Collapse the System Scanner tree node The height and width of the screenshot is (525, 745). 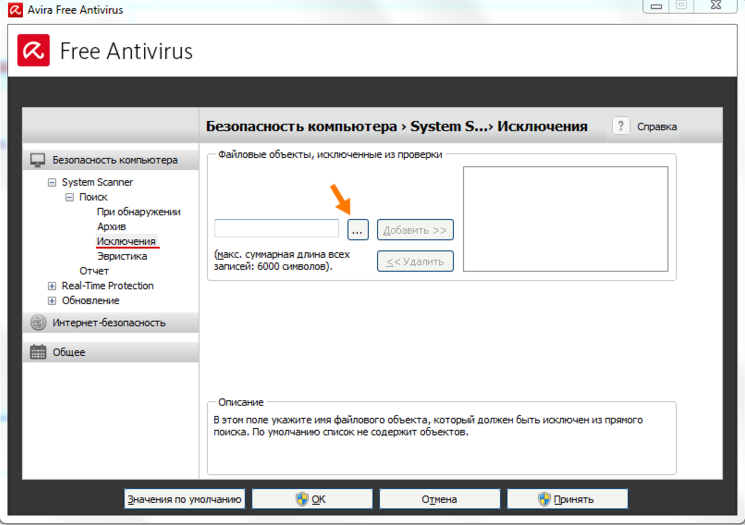point(52,182)
